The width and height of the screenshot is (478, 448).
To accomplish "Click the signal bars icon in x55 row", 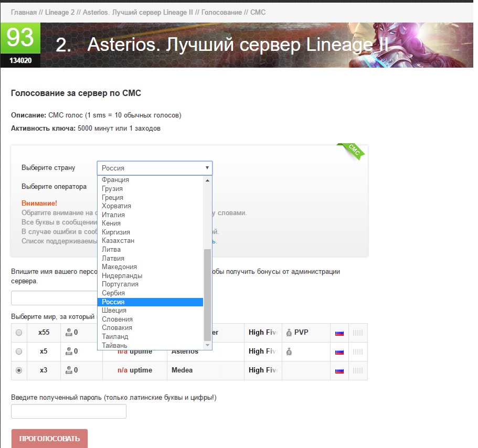I will 358,333.
